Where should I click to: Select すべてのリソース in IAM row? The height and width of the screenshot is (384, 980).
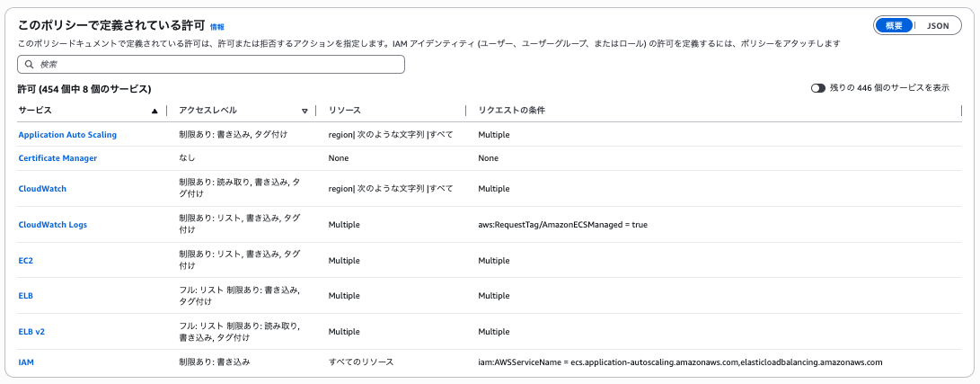[361, 362]
